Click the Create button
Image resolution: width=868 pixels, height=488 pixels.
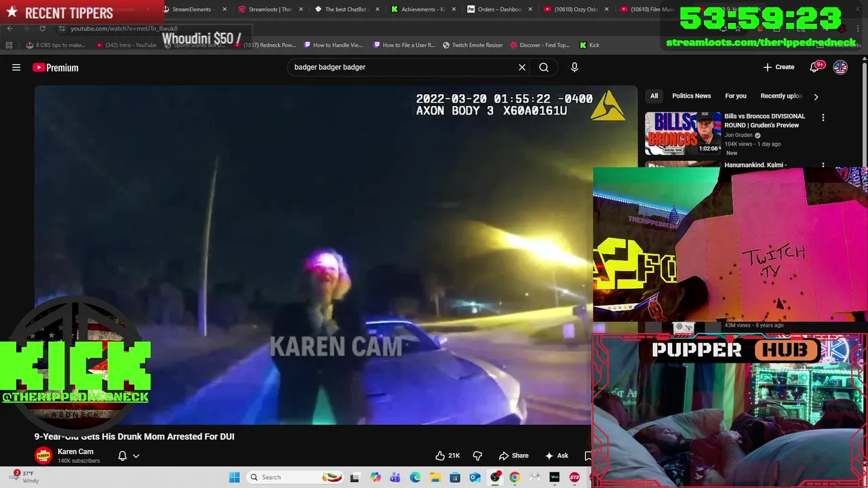(x=778, y=67)
